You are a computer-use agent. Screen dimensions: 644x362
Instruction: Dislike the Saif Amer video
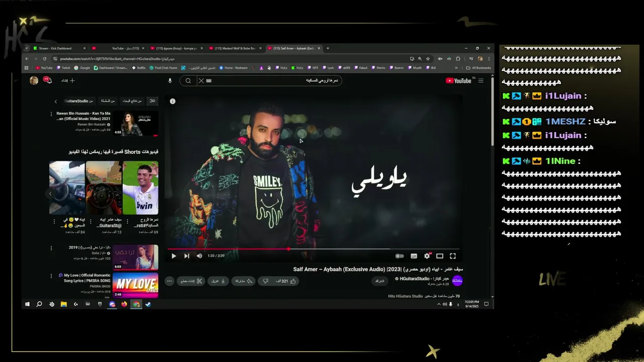[266, 281]
